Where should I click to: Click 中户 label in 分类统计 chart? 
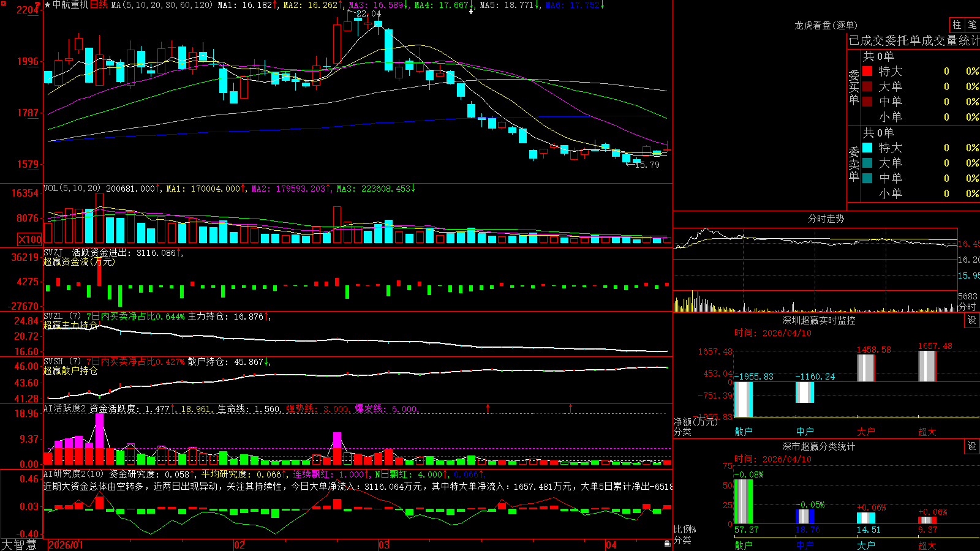pyautogui.click(x=805, y=545)
